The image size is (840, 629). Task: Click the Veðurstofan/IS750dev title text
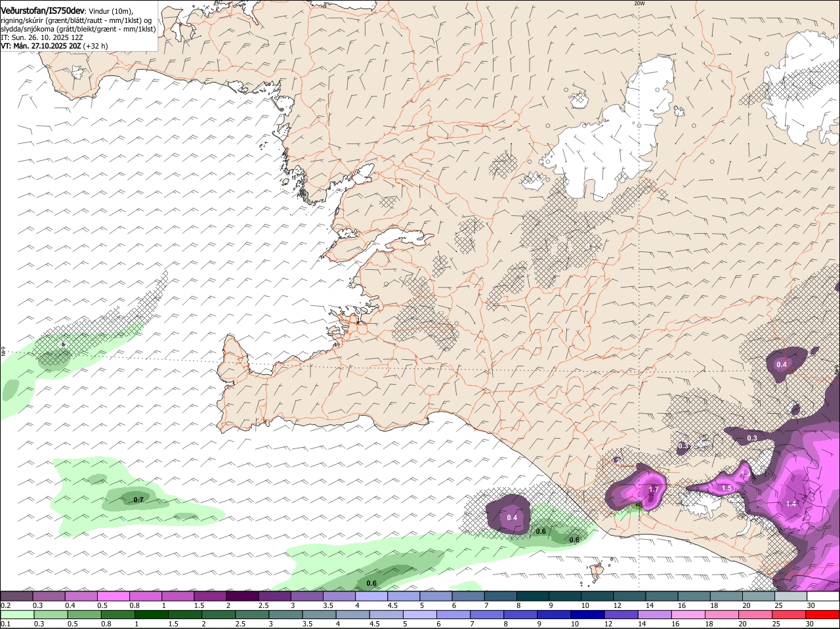pos(43,11)
